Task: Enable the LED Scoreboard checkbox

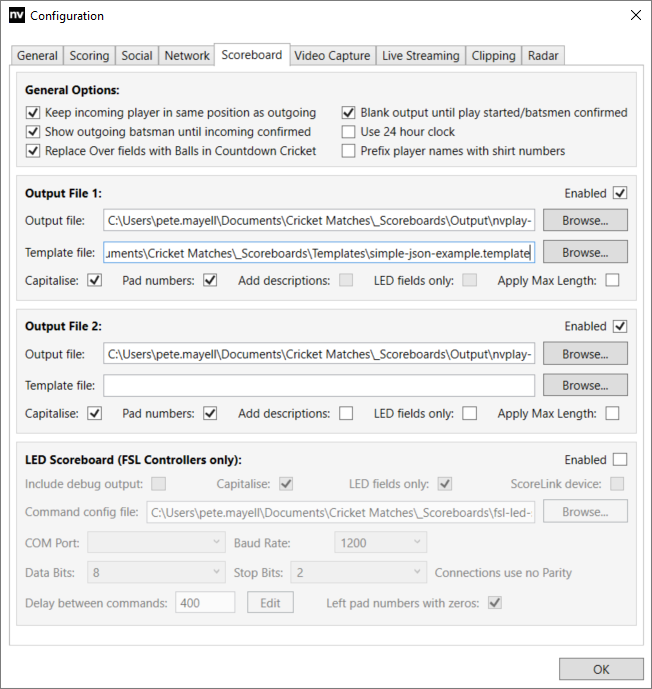Action: tap(620, 460)
